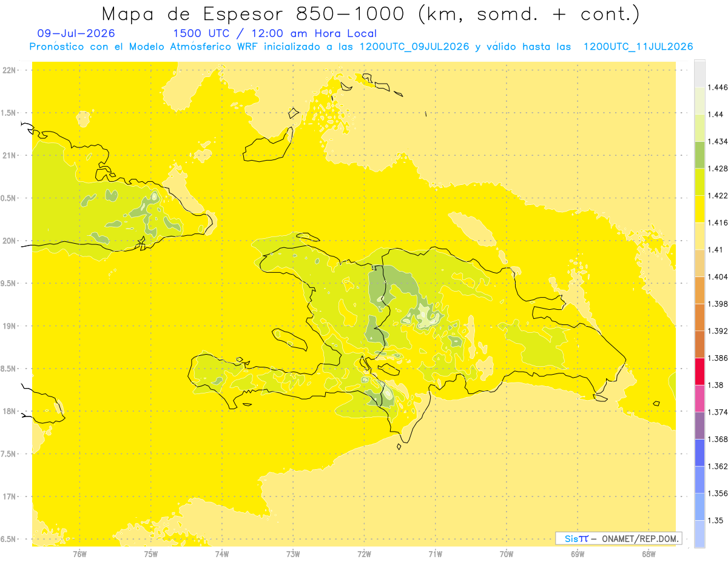Select the bright yellow legend swatch between 1.416 and 1.422
The height and width of the screenshot is (562, 728).
[x=699, y=209]
